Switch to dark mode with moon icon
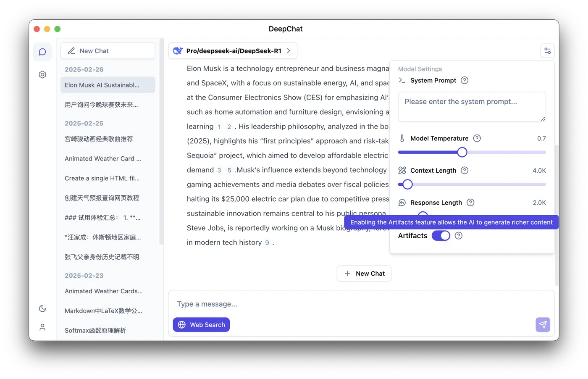Viewport: 588px width, 379px height. coord(42,308)
